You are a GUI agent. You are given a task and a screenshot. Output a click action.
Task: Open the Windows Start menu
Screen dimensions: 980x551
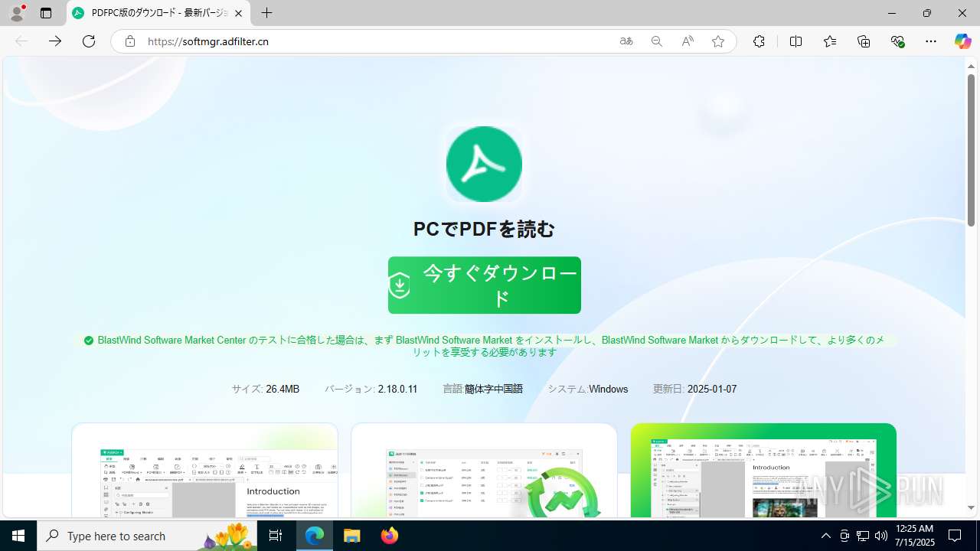(18, 536)
